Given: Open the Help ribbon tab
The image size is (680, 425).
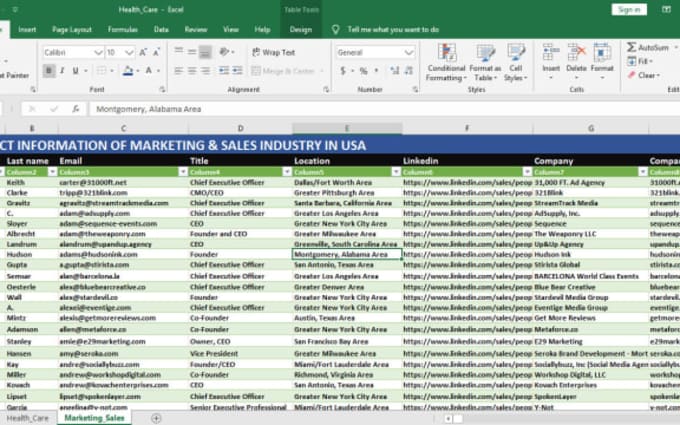Looking at the screenshot, I should click(262, 29).
